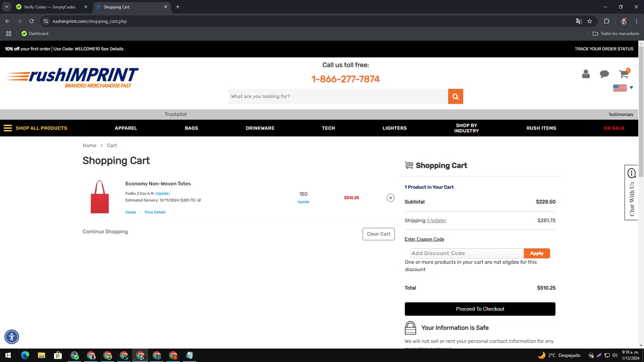The height and width of the screenshot is (362, 644).
Task: Open Microsoft Store from taskbar
Action: [58, 355]
